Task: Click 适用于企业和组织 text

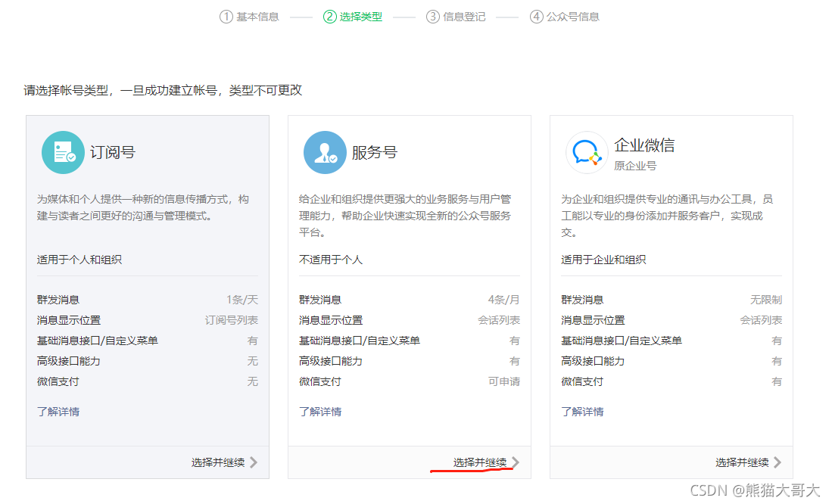Action: click(x=603, y=260)
